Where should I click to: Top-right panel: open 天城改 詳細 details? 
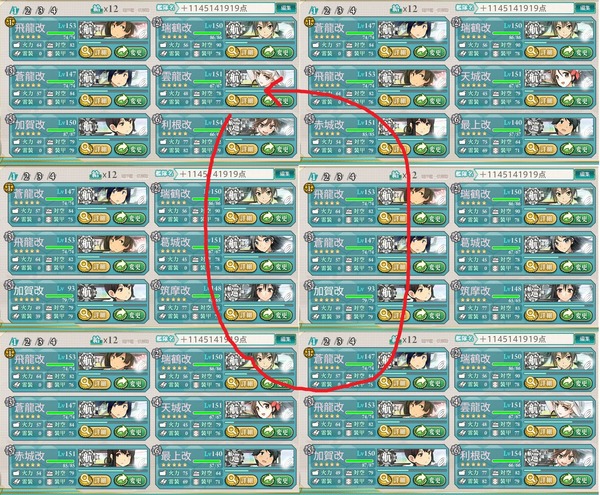[540, 101]
